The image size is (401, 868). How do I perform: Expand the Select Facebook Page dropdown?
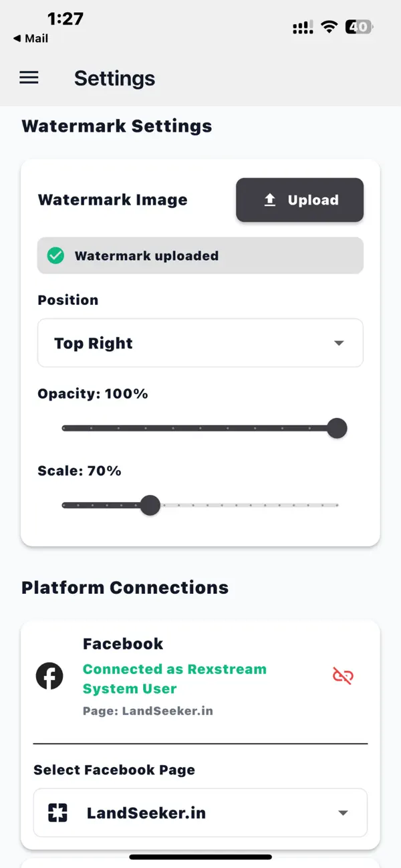pyautogui.click(x=200, y=812)
